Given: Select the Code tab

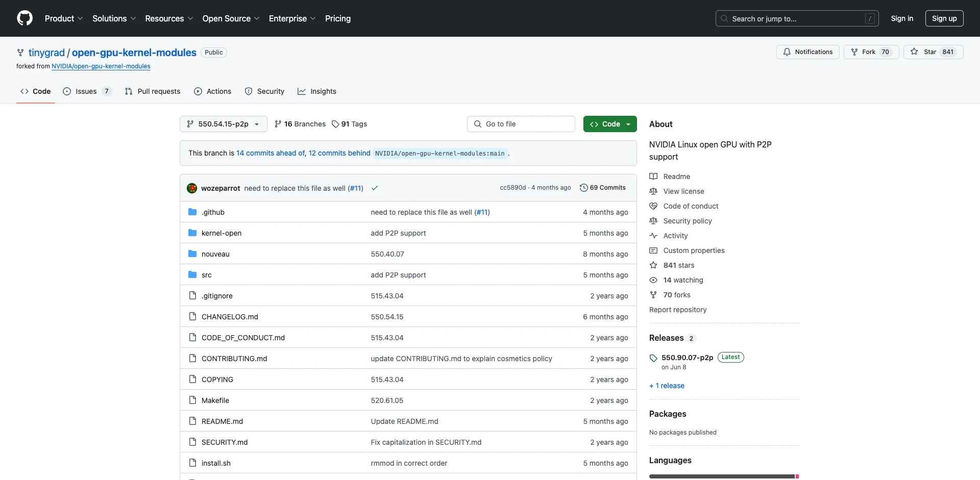Looking at the screenshot, I should click(x=35, y=91).
